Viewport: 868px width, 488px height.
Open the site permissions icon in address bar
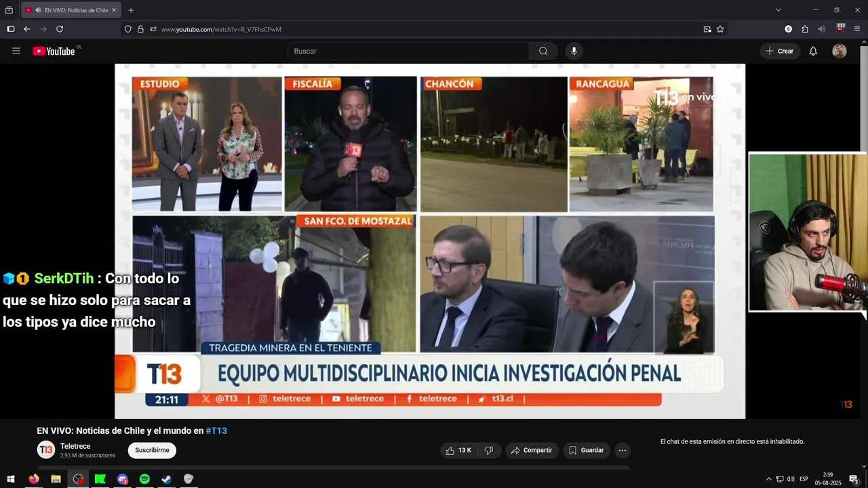click(153, 29)
